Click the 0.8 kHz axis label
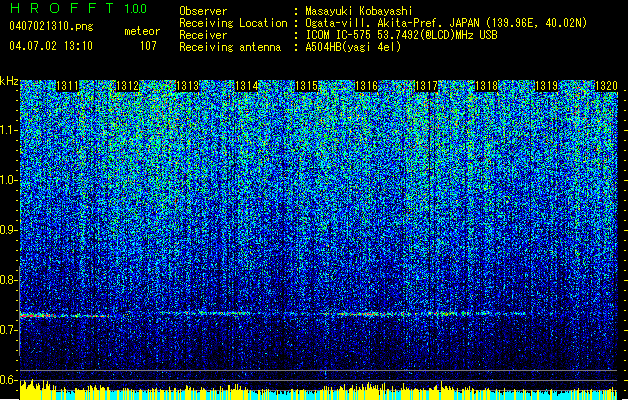 [x=9, y=280]
